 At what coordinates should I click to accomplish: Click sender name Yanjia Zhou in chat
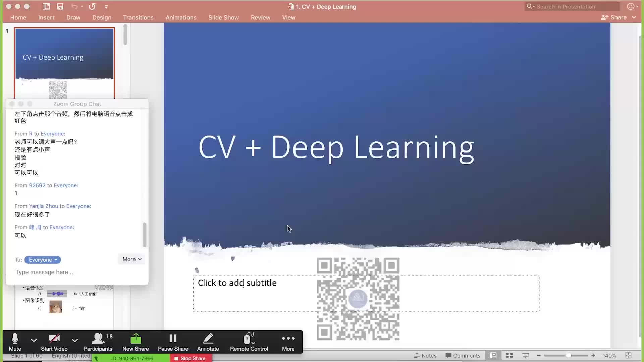point(44,206)
